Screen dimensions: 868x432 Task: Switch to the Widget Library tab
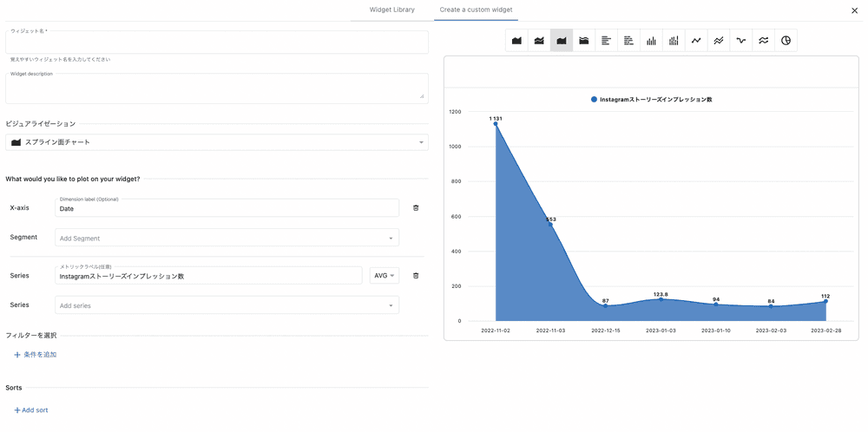[x=391, y=10]
